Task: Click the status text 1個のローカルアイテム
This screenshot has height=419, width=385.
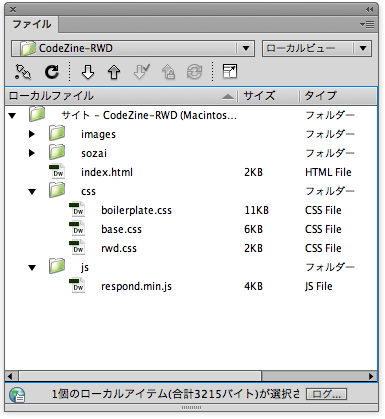Action: tap(175, 394)
